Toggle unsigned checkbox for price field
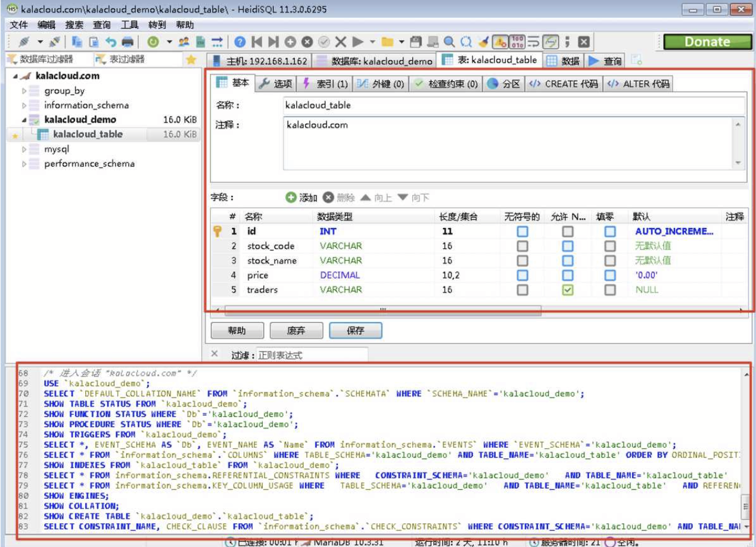 (x=522, y=276)
